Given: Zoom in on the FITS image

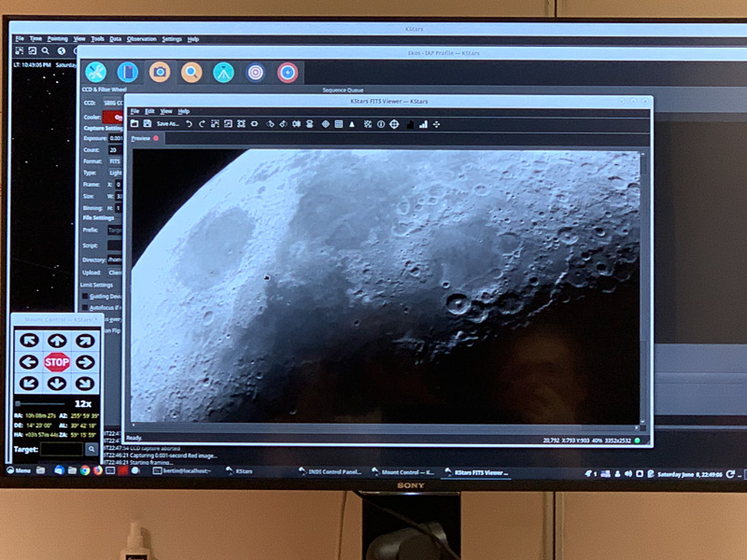Looking at the screenshot, I should (216, 124).
